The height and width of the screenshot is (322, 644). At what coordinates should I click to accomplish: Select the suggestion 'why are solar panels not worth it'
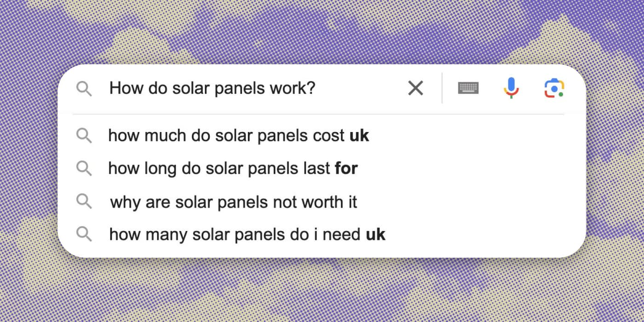233,201
